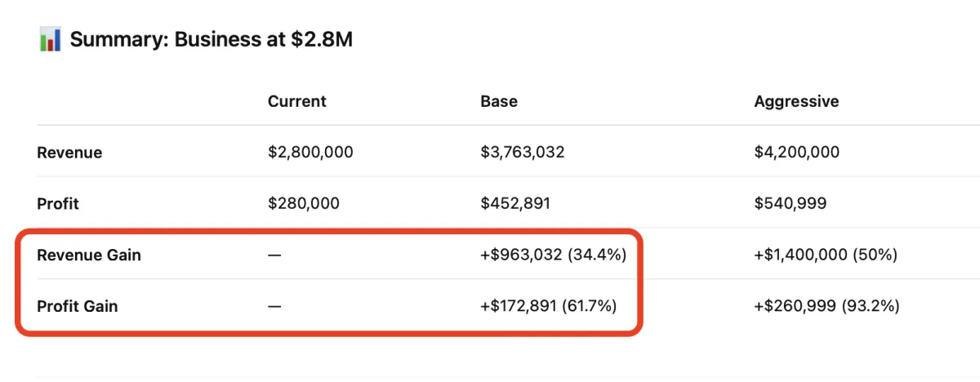The height and width of the screenshot is (382, 980).
Task: Click the Profit Gain row label
Action: tap(78, 306)
